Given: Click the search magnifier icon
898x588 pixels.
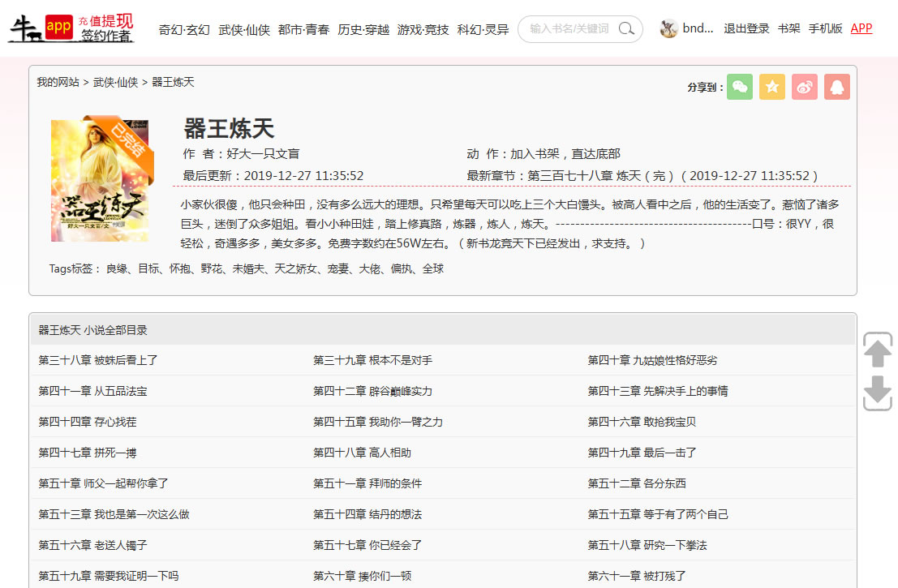Looking at the screenshot, I should point(626,29).
